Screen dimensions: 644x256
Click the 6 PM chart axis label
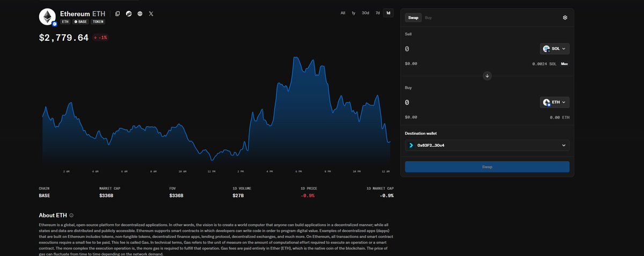tap(298, 171)
